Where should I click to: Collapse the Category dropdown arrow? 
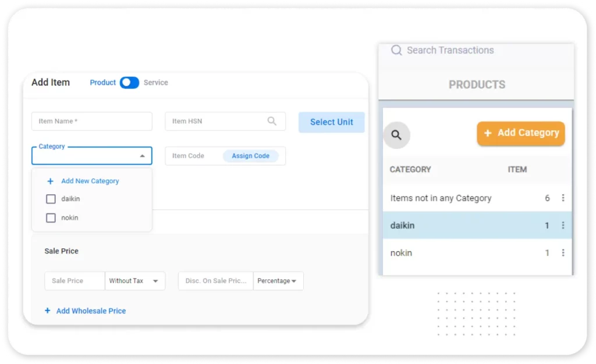coord(142,156)
